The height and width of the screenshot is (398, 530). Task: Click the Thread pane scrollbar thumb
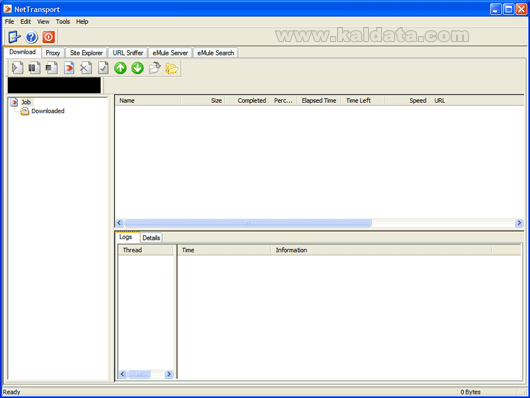pos(139,374)
